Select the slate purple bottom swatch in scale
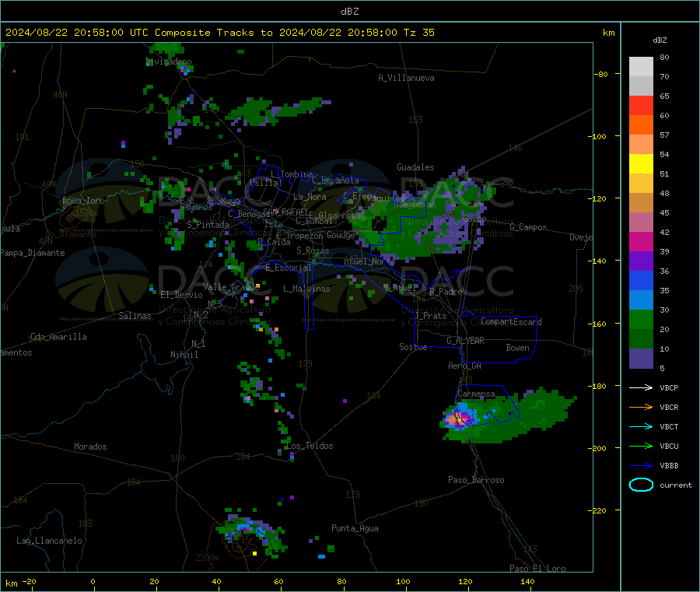 [641, 359]
